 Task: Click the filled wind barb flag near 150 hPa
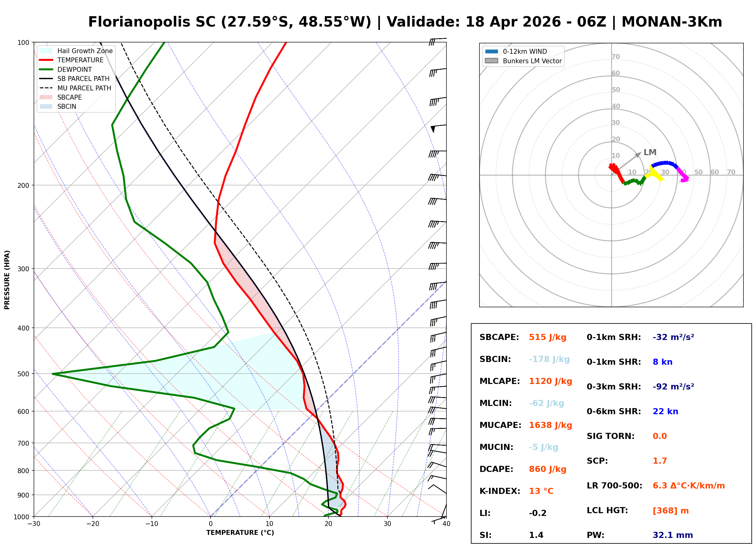pos(433,129)
